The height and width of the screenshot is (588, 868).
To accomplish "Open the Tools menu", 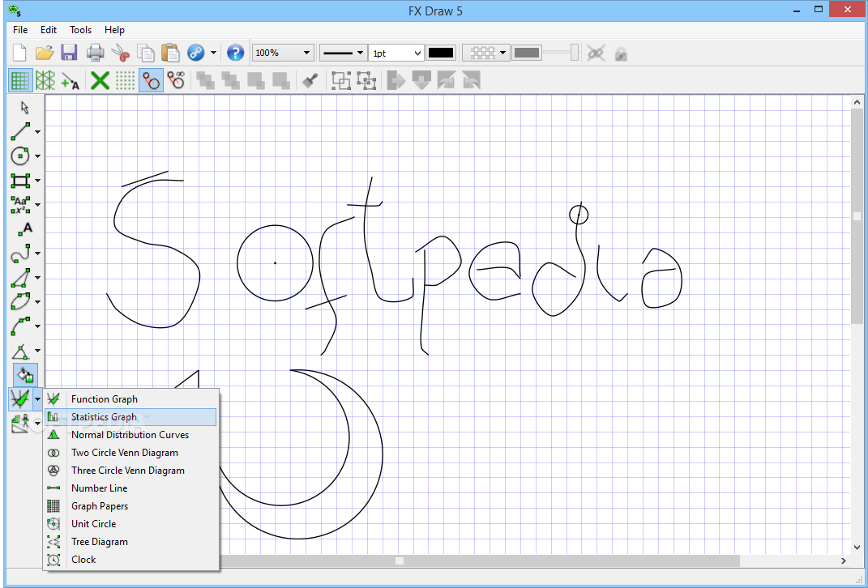I will 81,30.
